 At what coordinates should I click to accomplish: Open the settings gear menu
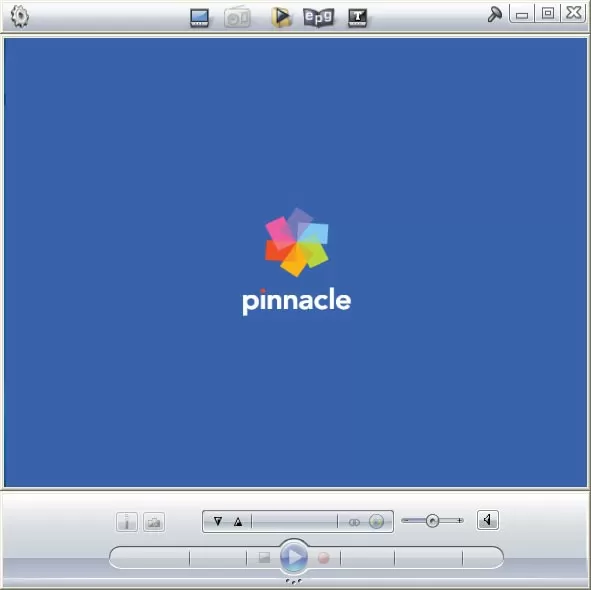pyautogui.click(x=19, y=17)
